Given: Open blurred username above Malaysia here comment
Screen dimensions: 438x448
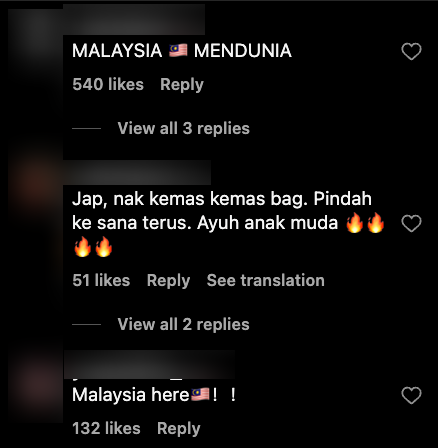Looking at the screenshot, I should tap(149, 364).
